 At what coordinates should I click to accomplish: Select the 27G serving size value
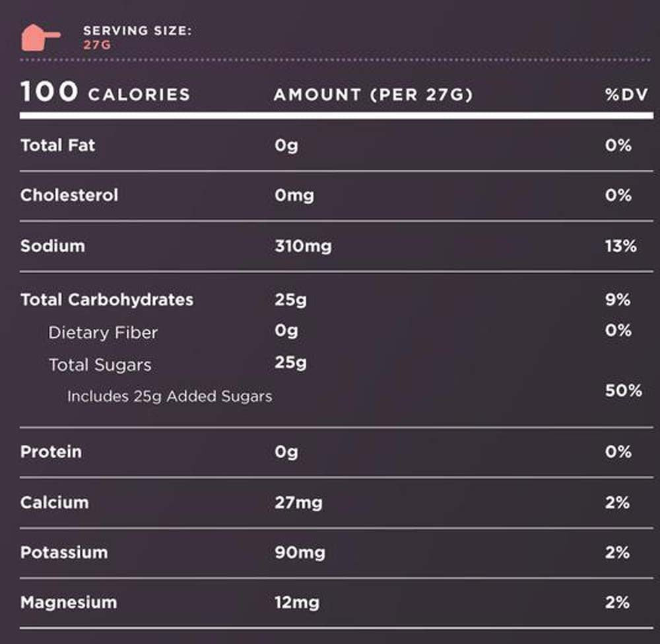point(96,44)
